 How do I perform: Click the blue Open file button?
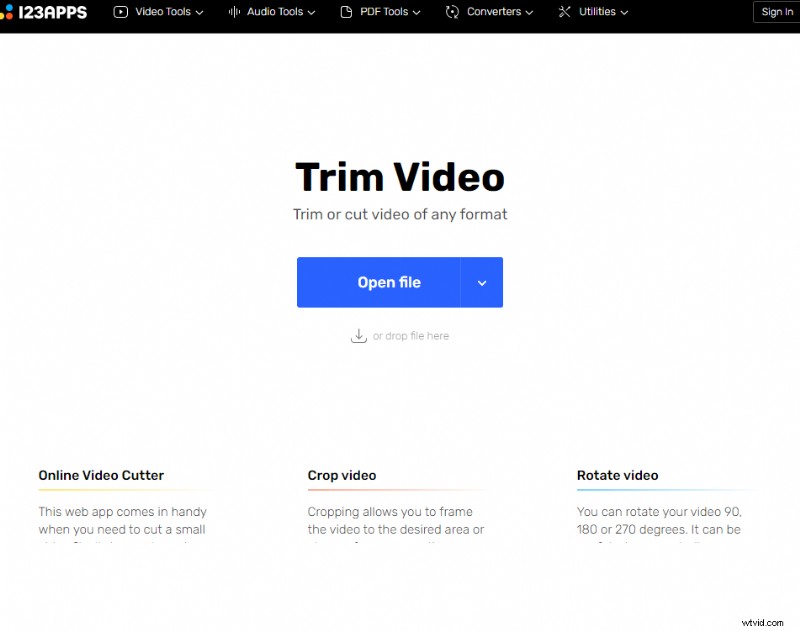coord(390,282)
